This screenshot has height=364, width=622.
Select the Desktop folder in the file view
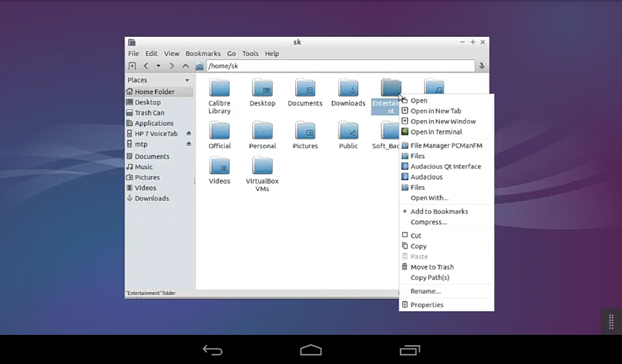pos(262,87)
